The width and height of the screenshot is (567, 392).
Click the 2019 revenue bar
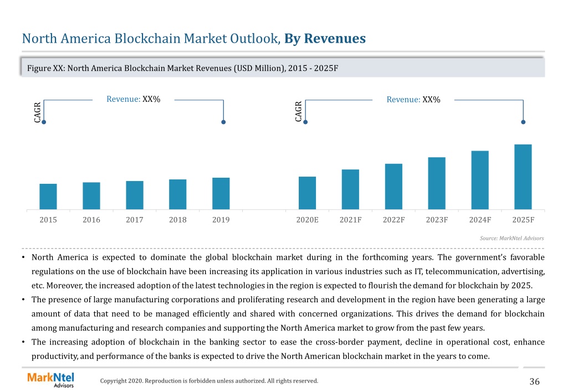221,193
